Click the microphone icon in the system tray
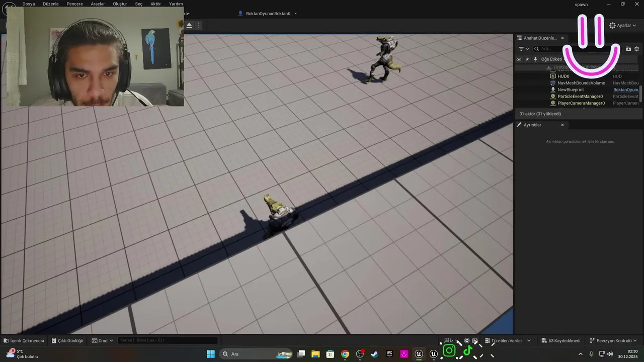The height and width of the screenshot is (362, 644). pyautogui.click(x=591, y=354)
